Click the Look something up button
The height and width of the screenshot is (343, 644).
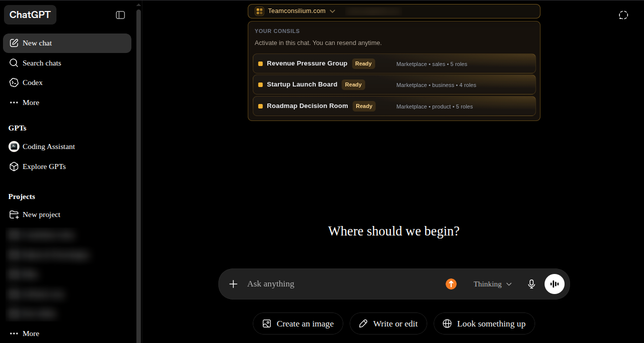pyautogui.click(x=484, y=323)
